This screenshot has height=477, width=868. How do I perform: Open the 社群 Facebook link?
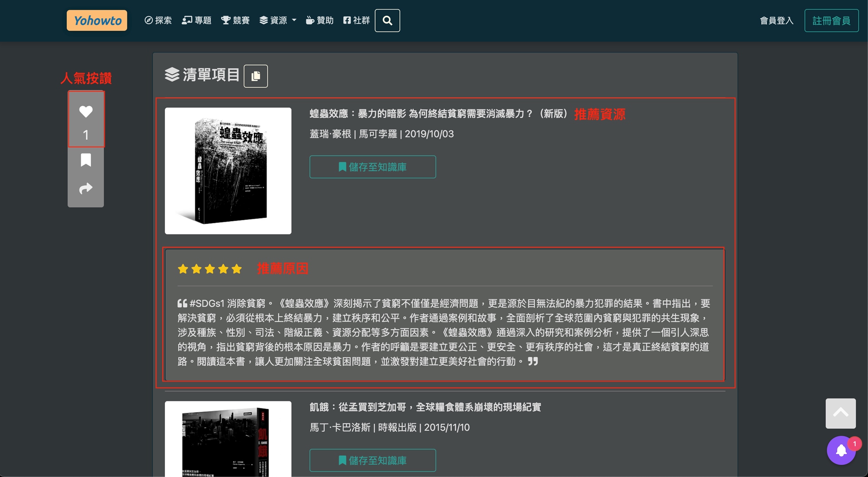click(356, 20)
